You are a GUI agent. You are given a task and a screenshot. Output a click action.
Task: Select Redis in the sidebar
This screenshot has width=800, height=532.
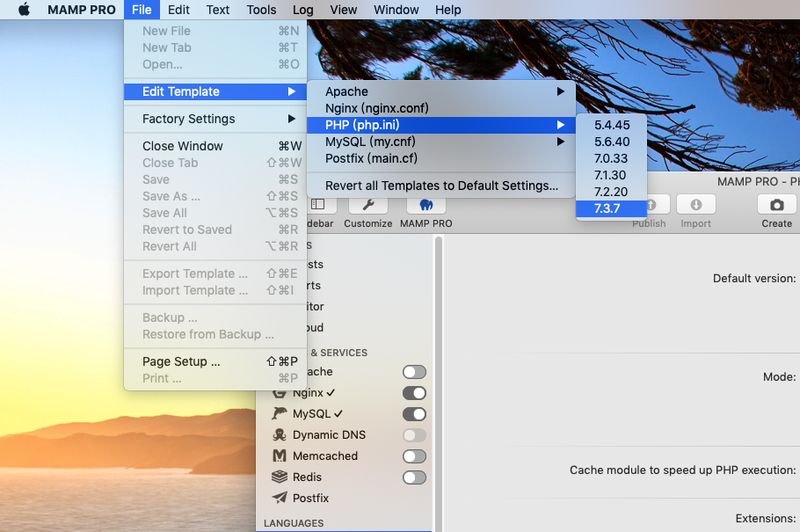pyautogui.click(x=307, y=477)
